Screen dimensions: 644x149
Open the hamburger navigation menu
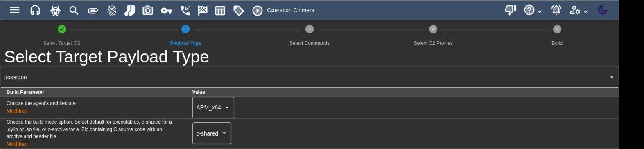[15, 10]
